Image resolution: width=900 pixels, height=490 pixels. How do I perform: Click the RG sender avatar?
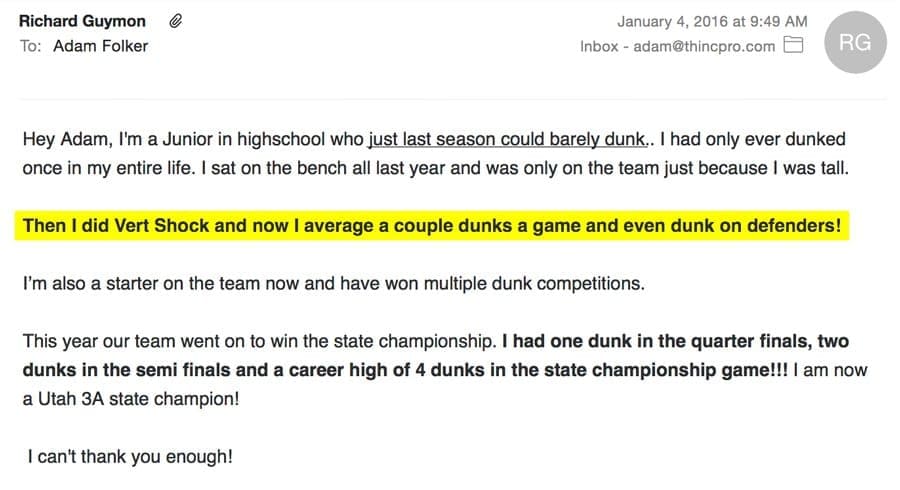855,42
